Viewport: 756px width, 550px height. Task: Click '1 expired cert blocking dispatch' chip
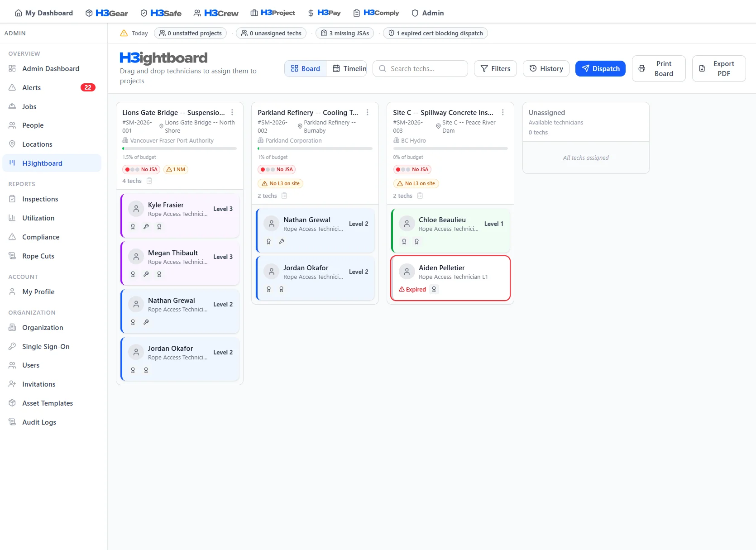click(435, 33)
